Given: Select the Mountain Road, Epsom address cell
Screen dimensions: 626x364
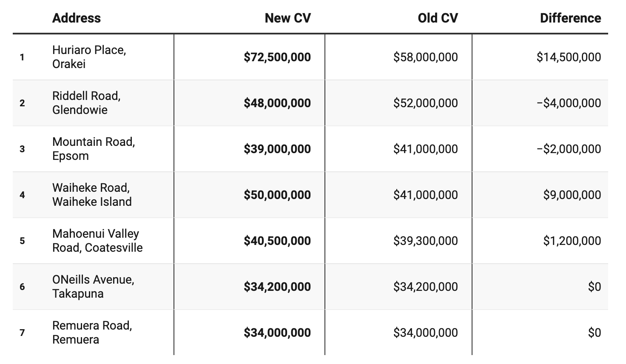Looking at the screenshot, I should pyautogui.click(x=94, y=149).
